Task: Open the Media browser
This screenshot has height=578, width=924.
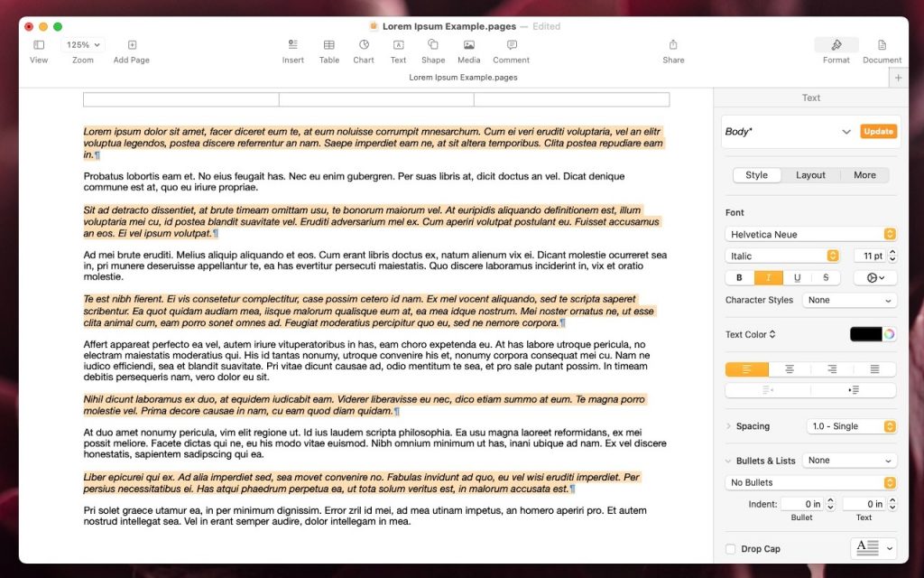Action: tap(468, 45)
